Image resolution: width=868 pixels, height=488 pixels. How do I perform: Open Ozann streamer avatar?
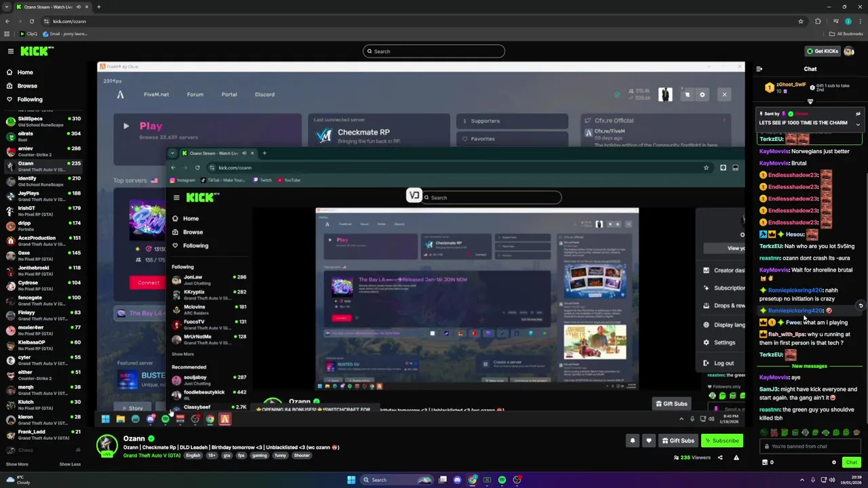point(106,445)
